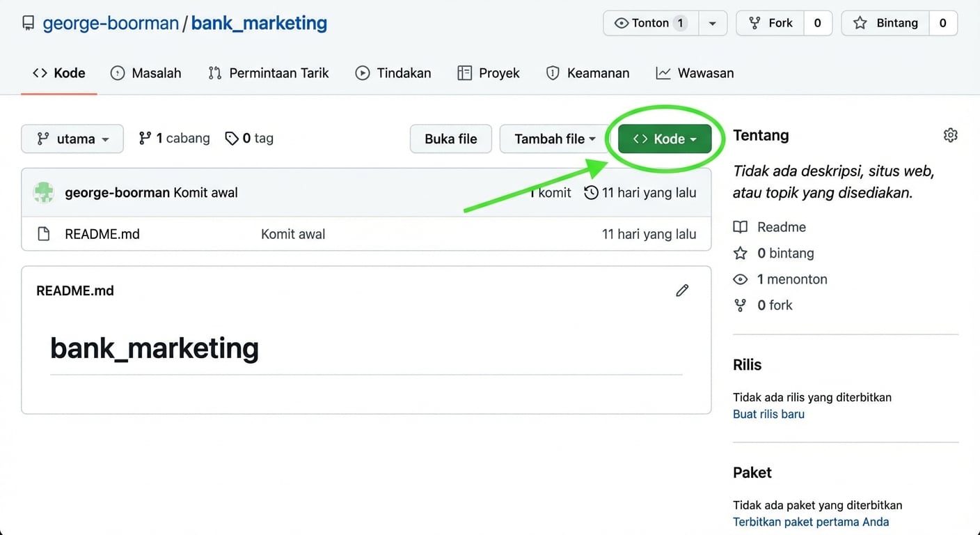Click 11 hari yang lalu in README.md row
Screen dimensions: 980x535
pos(649,234)
